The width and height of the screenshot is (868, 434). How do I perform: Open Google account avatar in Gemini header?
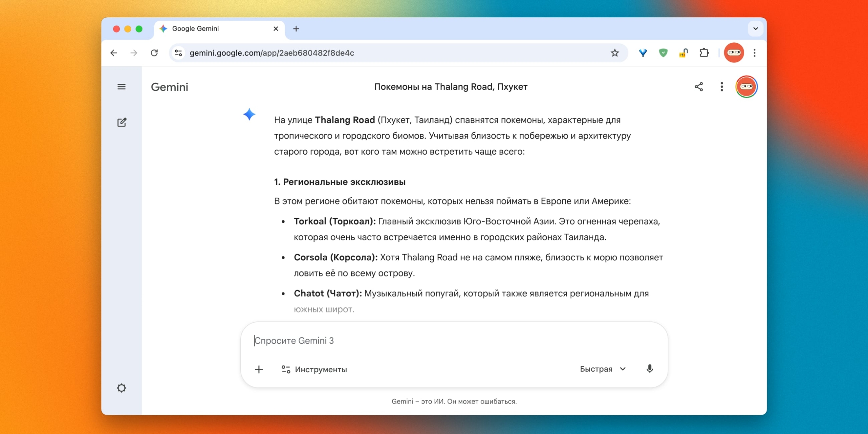pos(746,87)
